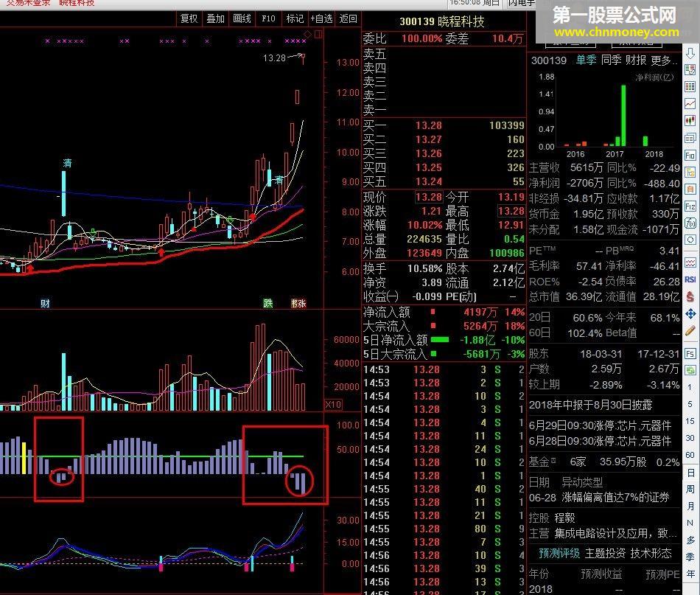Screen dimensions: 700x595
Task: Switch to the 30-minute period
Action: click(690, 438)
